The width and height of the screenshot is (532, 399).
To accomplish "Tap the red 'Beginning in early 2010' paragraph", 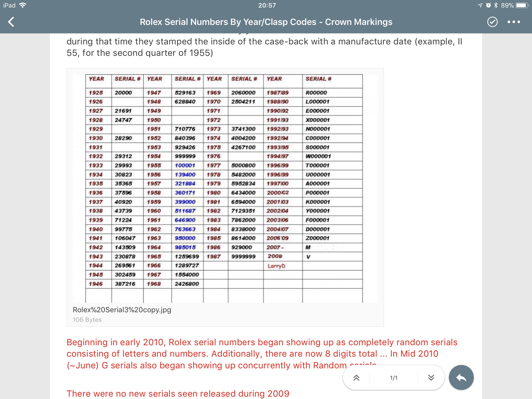I will tap(262, 354).
